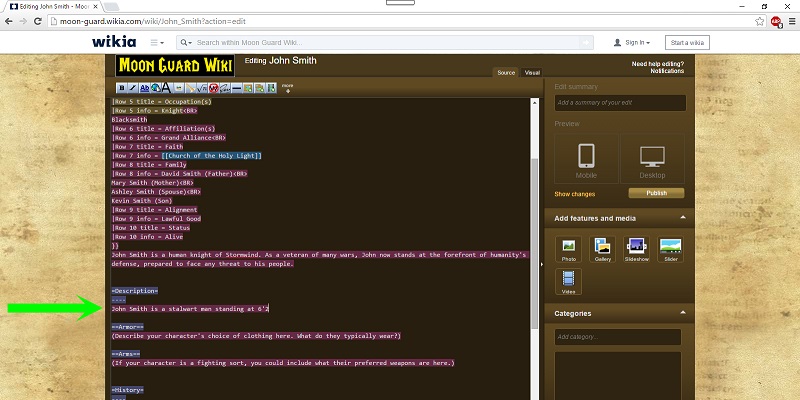Add a Slider from features panel
Viewport: 800px width, 400px height.
click(x=670, y=249)
